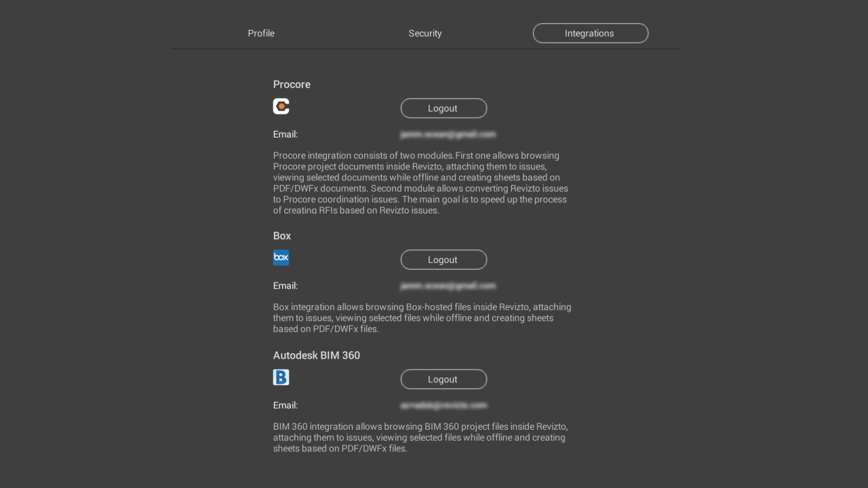Click the Box integration description paragraph

(x=422, y=318)
